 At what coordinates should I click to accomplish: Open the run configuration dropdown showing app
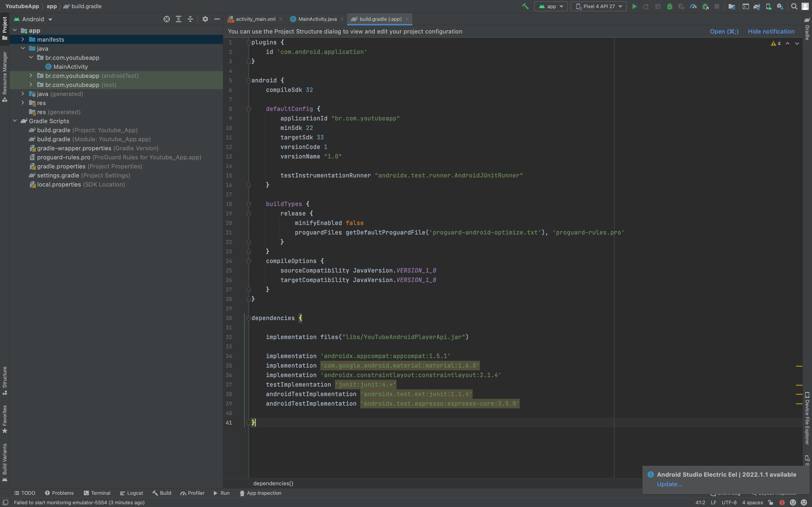pyautogui.click(x=551, y=6)
